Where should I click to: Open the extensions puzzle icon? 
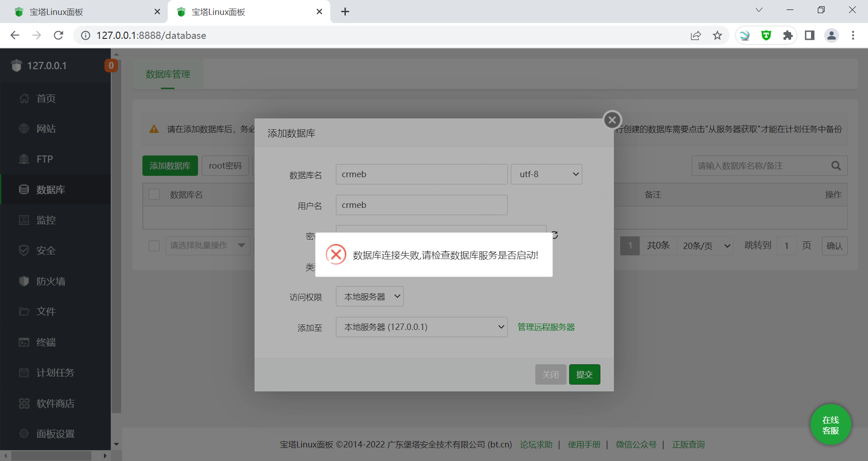point(788,35)
